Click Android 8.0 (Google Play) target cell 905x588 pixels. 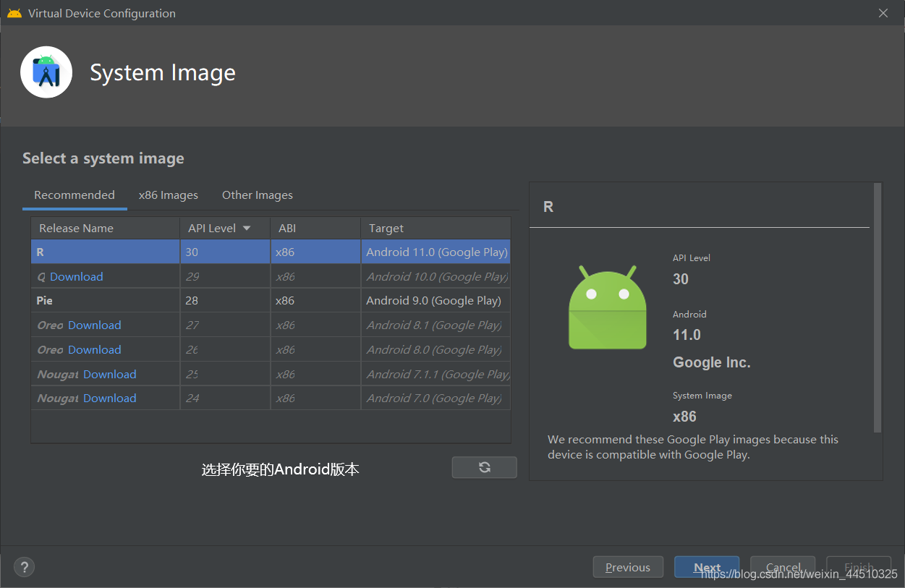tap(436, 350)
